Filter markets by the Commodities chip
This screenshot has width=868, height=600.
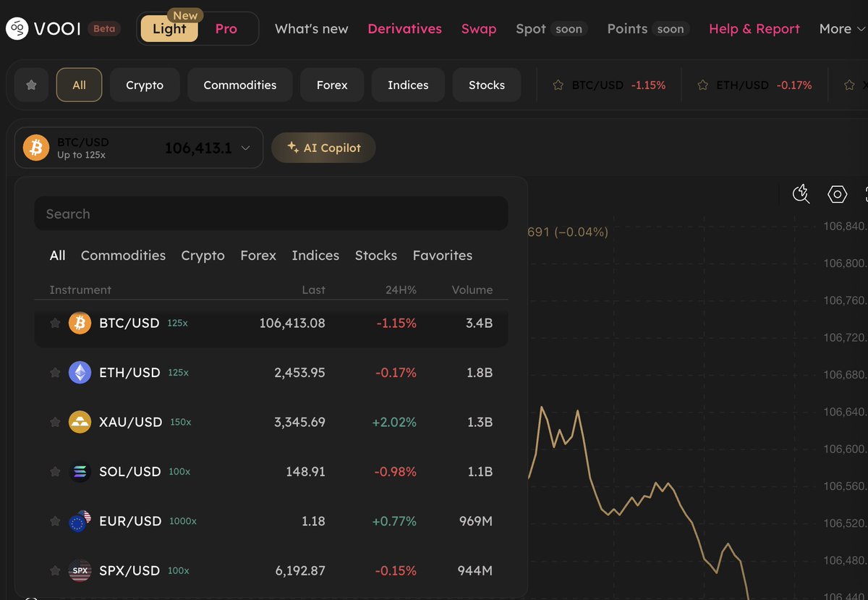[x=240, y=85]
